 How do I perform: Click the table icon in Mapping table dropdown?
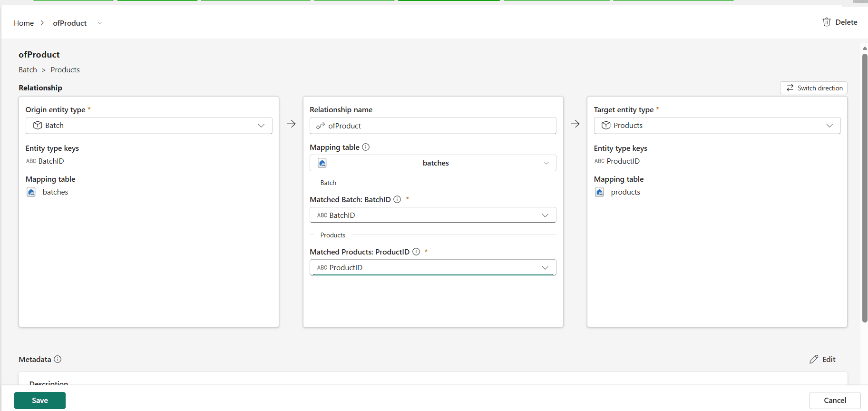click(322, 163)
